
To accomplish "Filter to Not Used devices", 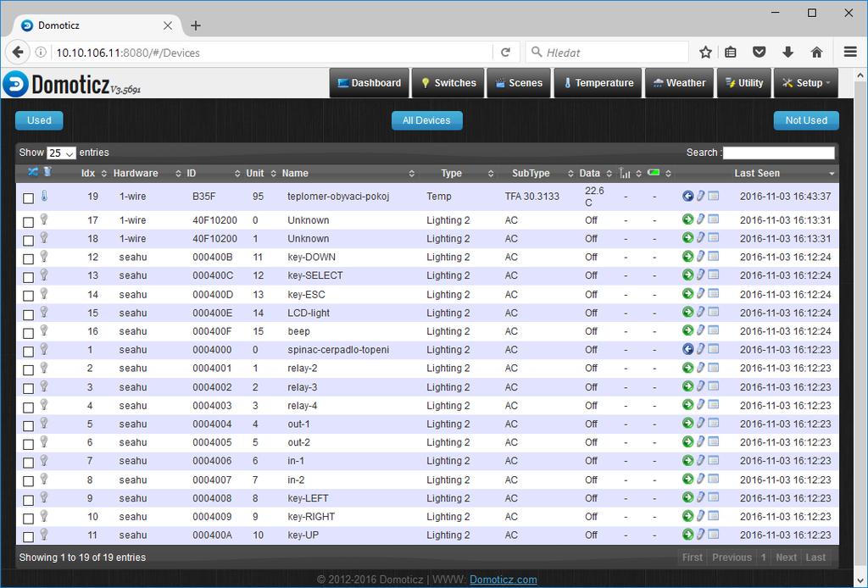I will (806, 120).
